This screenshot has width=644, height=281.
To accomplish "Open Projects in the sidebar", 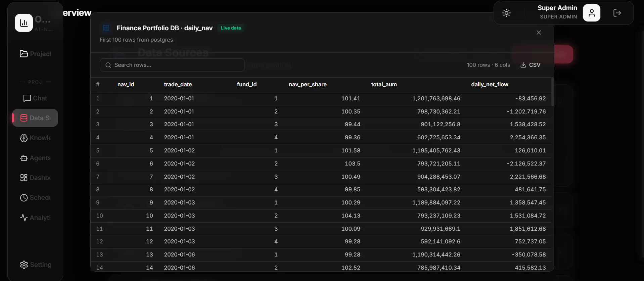I will pos(35,54).
